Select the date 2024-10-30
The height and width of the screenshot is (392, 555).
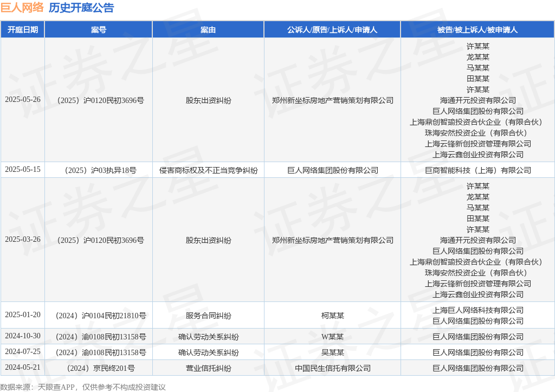[23, 336]
